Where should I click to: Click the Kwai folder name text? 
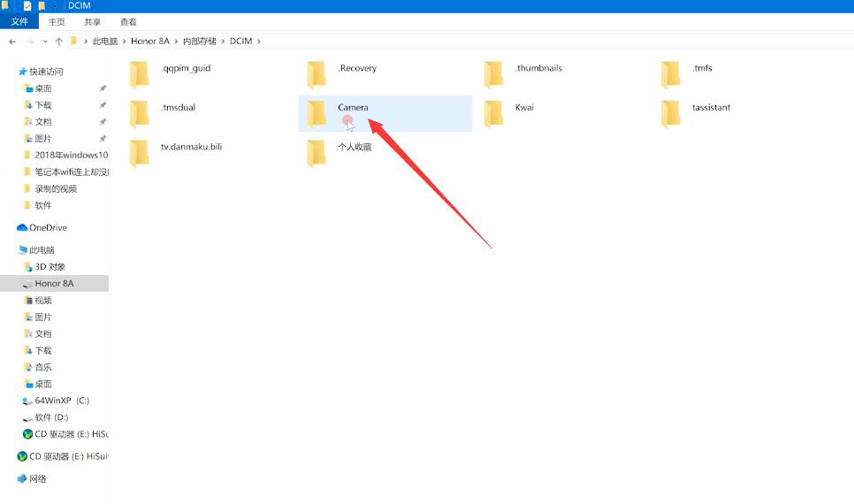click(524, 107)
